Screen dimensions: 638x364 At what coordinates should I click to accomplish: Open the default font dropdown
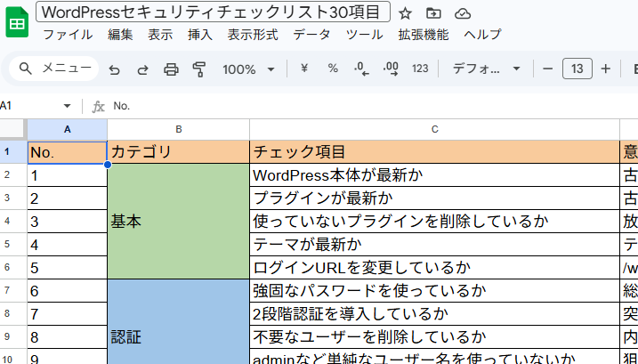coord(486,69)
